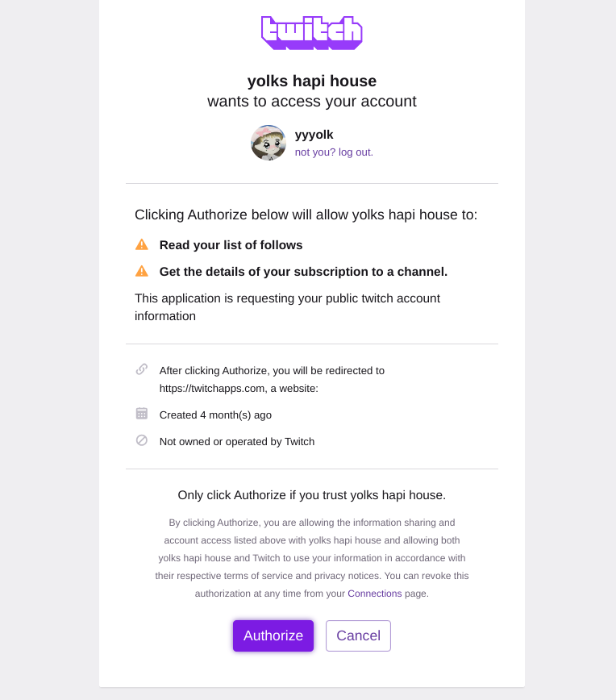Click the "yolks hapi house" heading
The image size is (616, 700).
311,81
